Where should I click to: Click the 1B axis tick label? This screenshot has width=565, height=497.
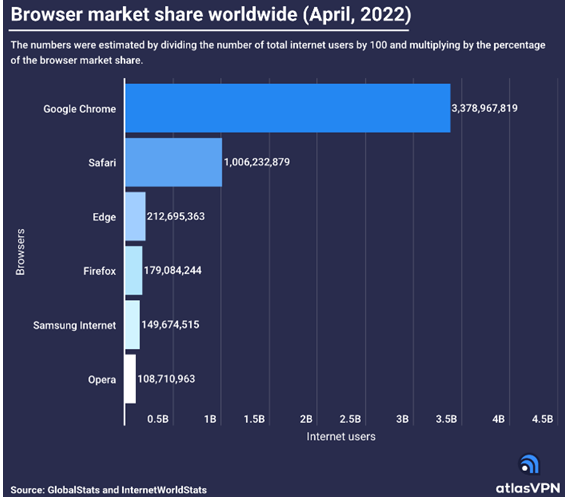(210, 419)
